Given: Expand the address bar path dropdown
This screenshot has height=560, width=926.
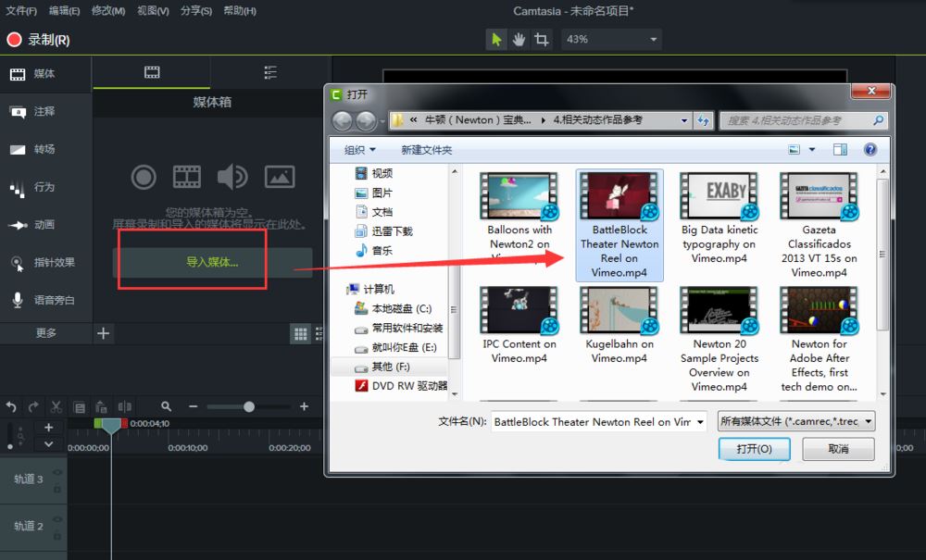Looking at the screenshot, I should pos(684,120).
